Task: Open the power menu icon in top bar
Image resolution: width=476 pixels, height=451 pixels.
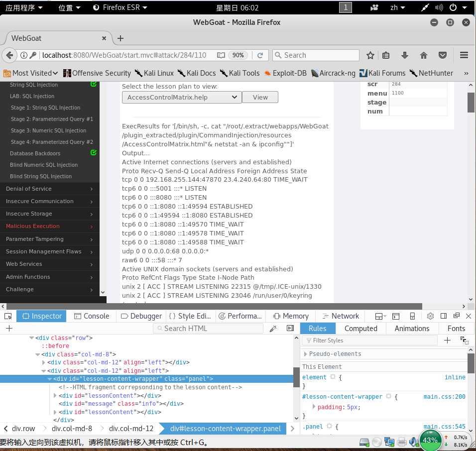Action: [453, 7]
